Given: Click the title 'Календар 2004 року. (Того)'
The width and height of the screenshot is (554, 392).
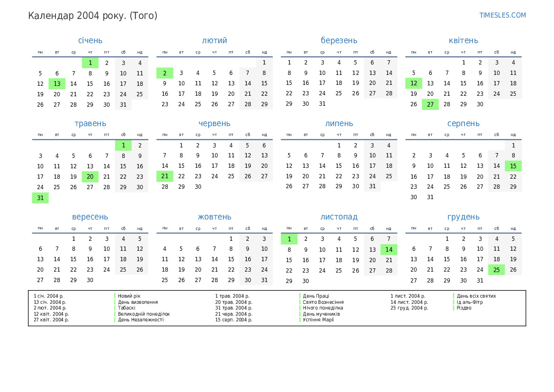Looking at the screenshot, I should tap(92, 16).
